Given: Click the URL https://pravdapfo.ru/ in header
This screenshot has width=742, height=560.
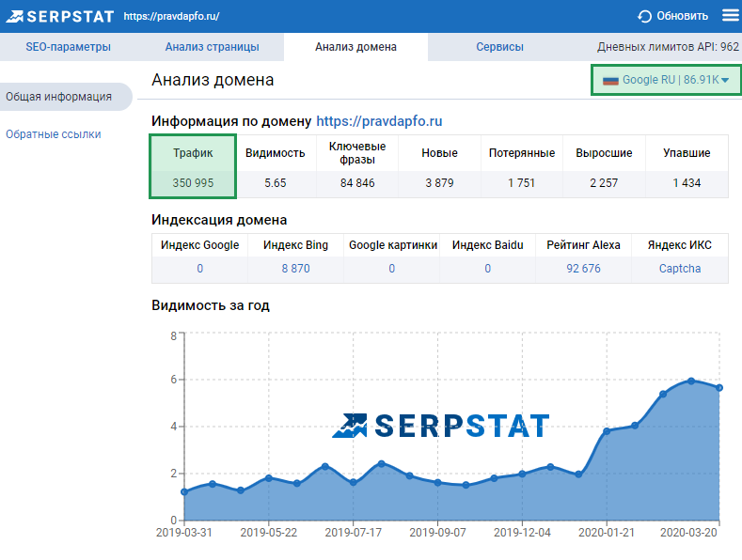Looking at the screenshot, I should (171, 16).
